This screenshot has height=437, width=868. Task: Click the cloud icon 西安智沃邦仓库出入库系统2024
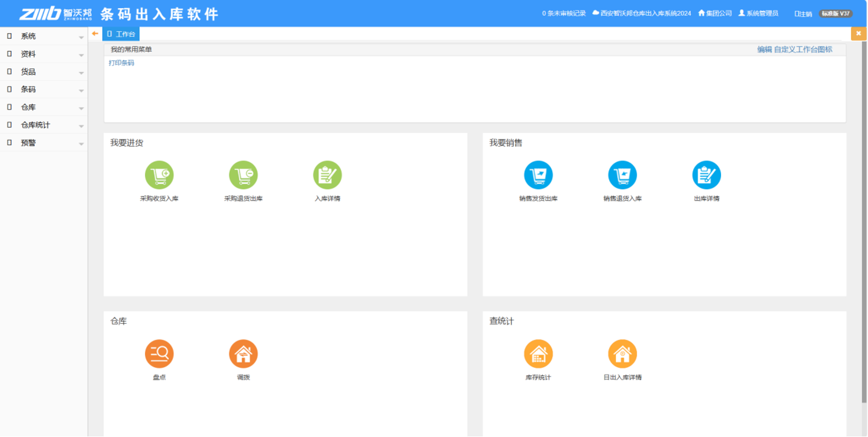pyautogui.click(x=596, y=13)
